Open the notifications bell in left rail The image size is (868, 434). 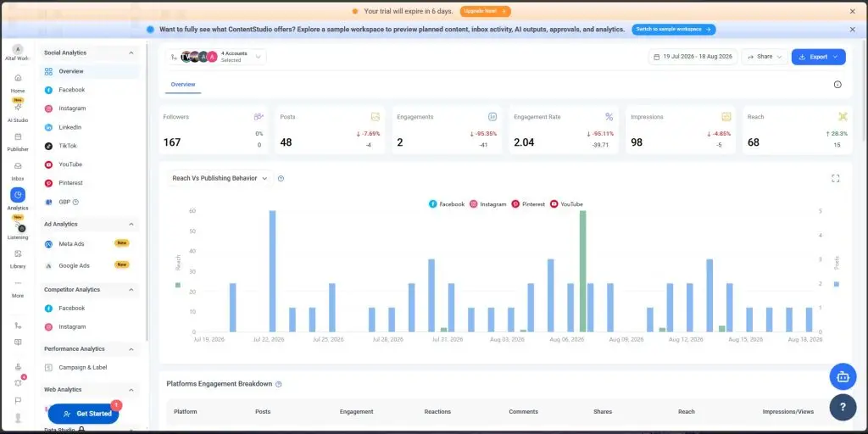[x=19, y=382]
